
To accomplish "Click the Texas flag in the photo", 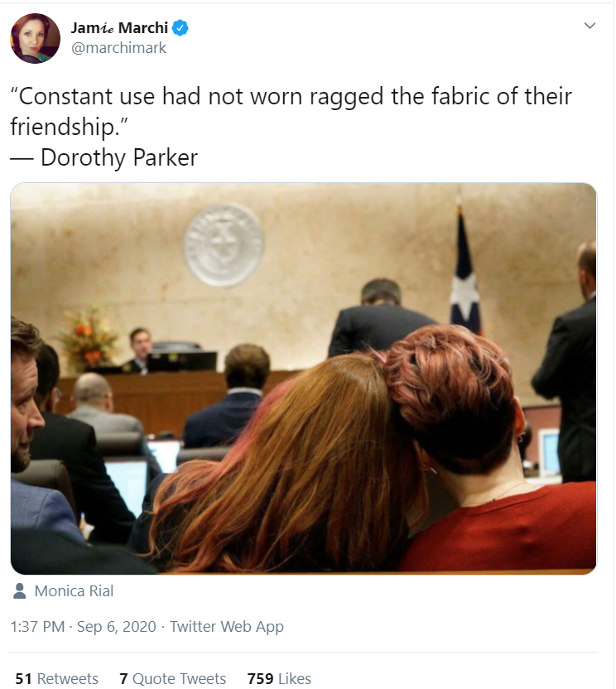I will (x=464, y=268).
